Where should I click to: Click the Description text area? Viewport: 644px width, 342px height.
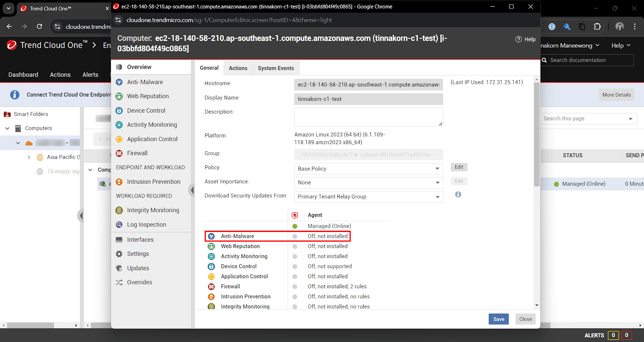(368, 117)
